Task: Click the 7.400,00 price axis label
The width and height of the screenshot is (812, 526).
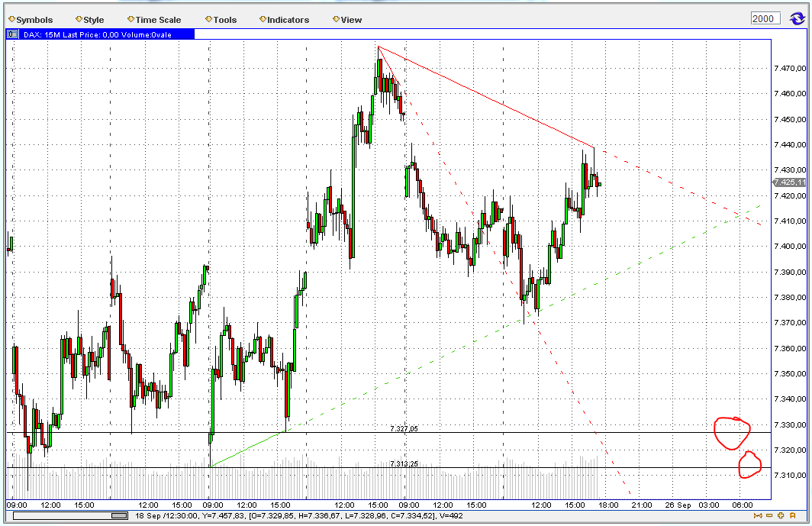Action: point(790,247)
